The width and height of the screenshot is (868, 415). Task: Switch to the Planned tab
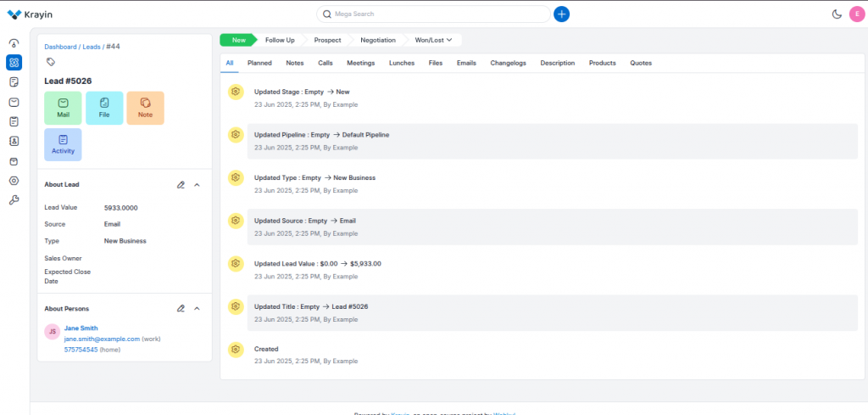pyautogui.click(x=259, y=63)
